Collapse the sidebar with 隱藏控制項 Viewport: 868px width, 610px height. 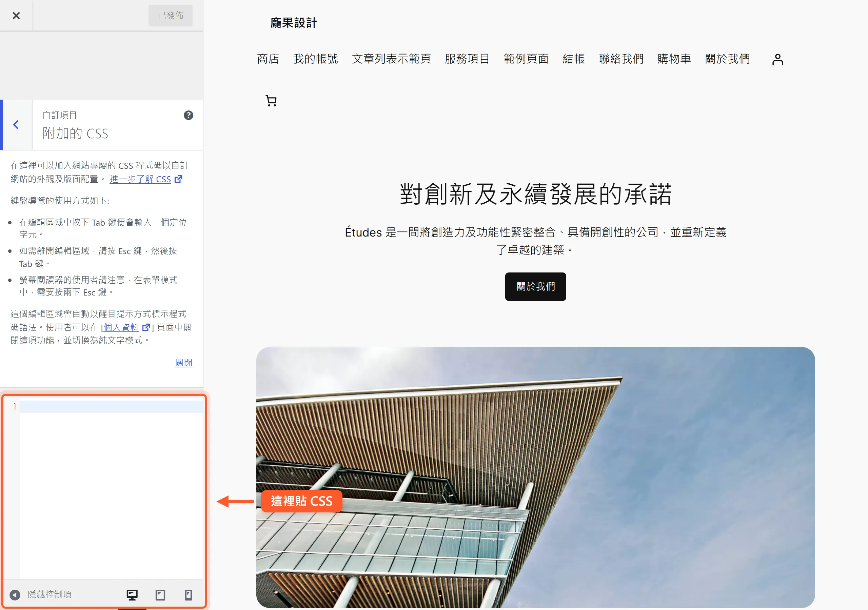click(41, 594)
